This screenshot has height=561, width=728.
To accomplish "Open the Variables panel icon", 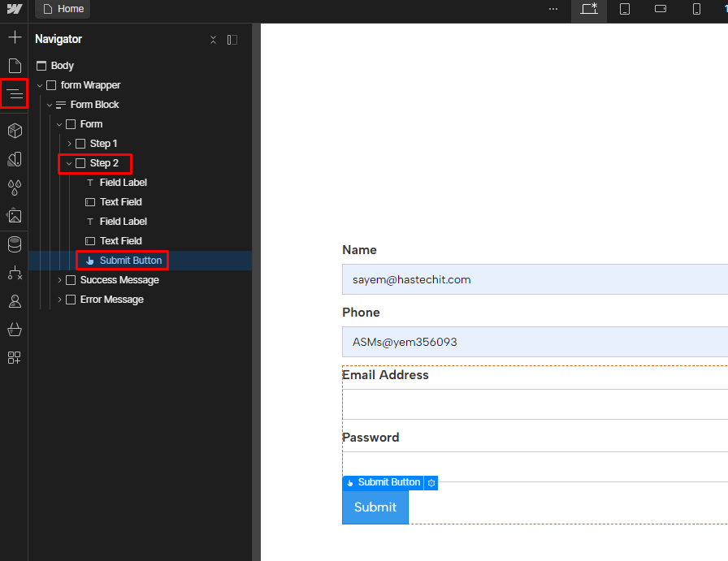I will click(x=15, y=159).
